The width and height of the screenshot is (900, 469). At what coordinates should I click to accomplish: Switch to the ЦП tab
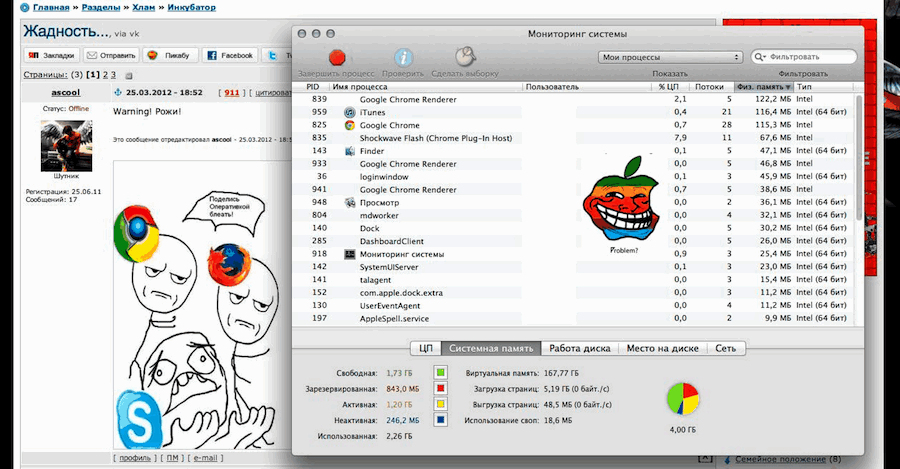coord(426,348)
